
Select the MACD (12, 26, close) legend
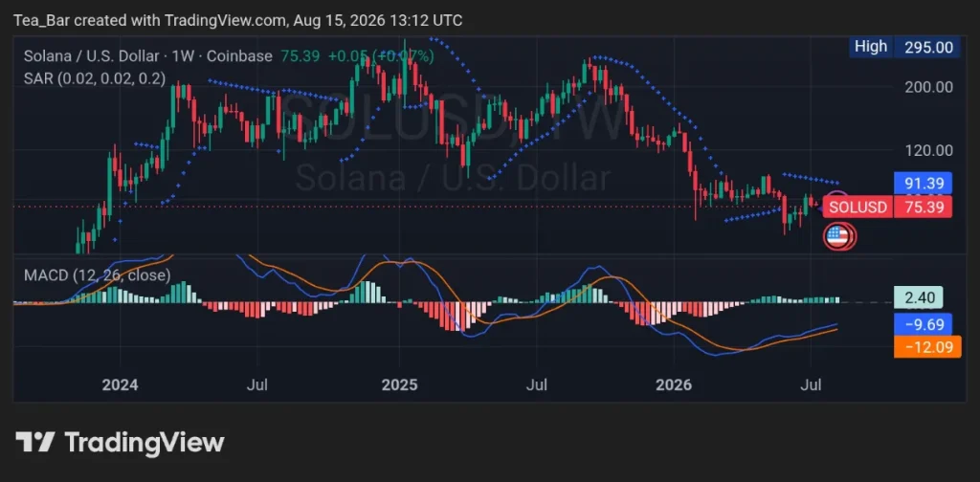pyautogui.click(x=97, y=274)
